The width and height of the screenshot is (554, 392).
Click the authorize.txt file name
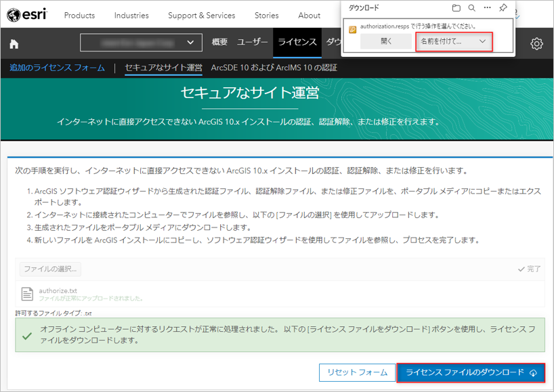58,290
